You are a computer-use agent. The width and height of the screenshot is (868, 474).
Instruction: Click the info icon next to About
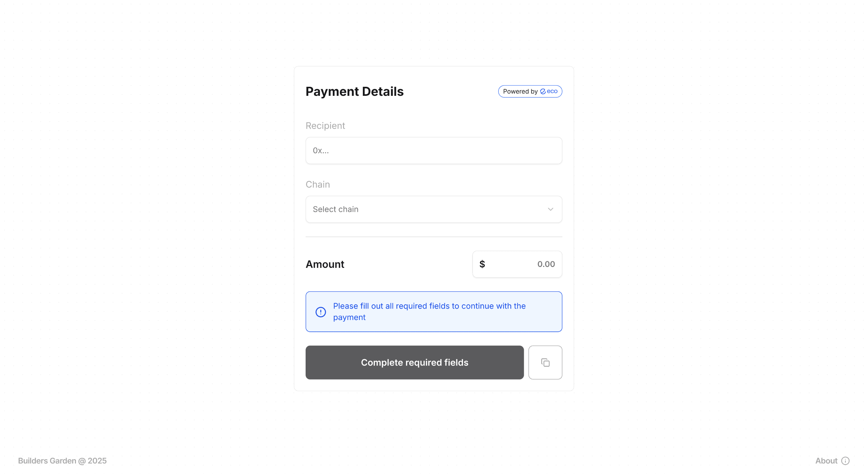click(846, 460)
